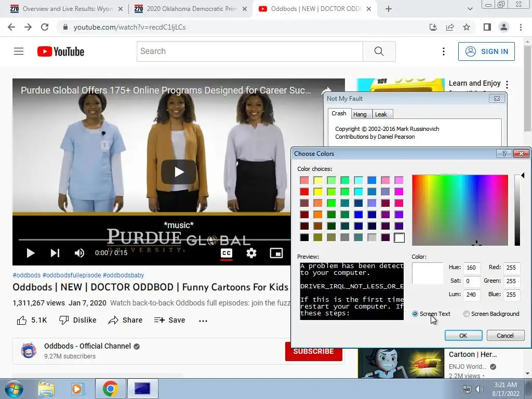Click the Red value field

click(512, 268)
